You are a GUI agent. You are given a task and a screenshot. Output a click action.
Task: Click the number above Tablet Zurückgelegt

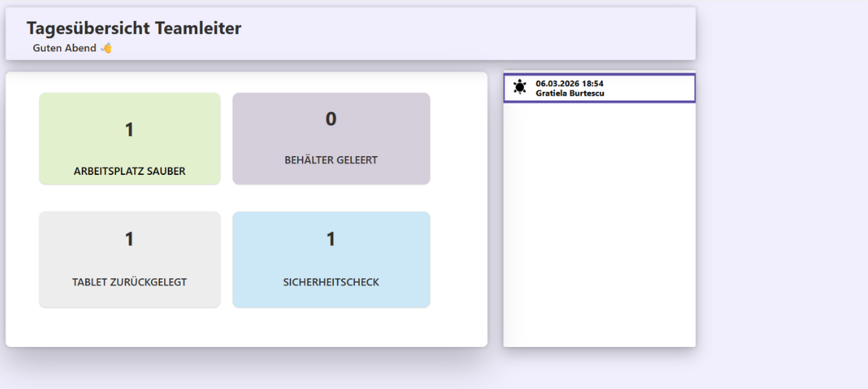[x=129, y=239]
